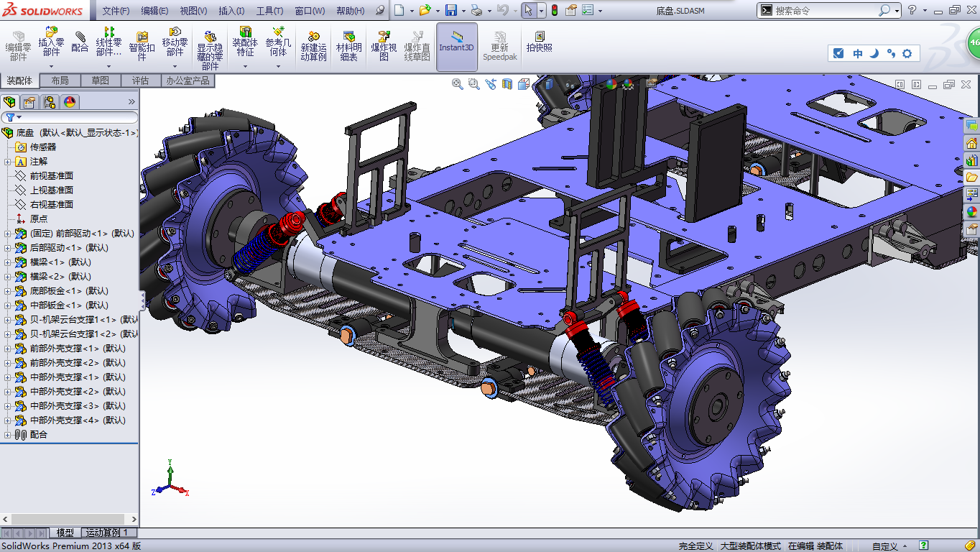Expand the 注解 annotations node
Viewport: 980px width, 552px height.
[8, 162]
